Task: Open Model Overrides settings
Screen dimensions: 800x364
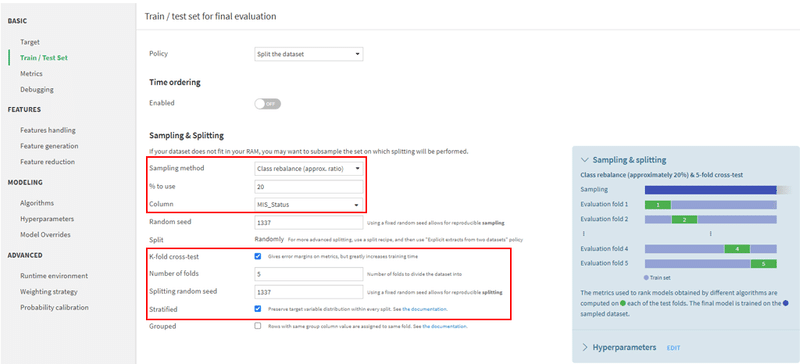Action: tap(45, 235)
